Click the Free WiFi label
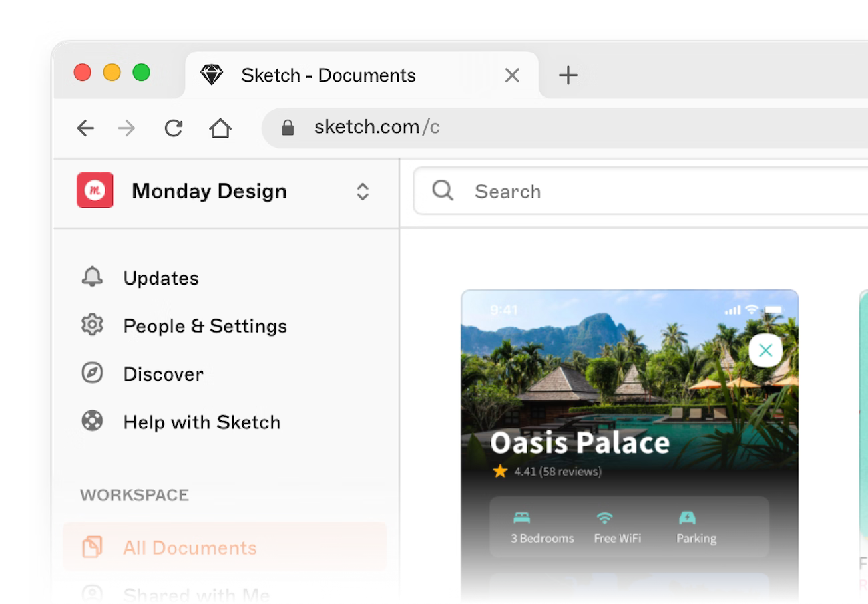This screenshot has width=868, height=604. (618, 539)
